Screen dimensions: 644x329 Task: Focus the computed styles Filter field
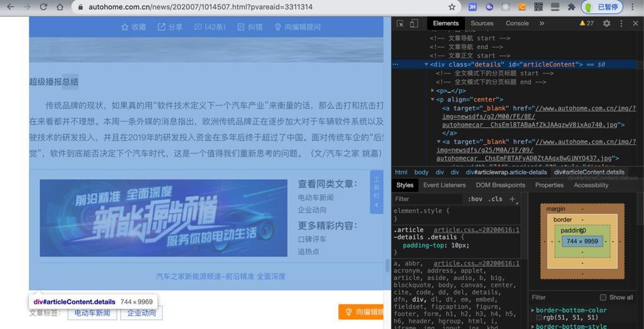coord(563,298)
